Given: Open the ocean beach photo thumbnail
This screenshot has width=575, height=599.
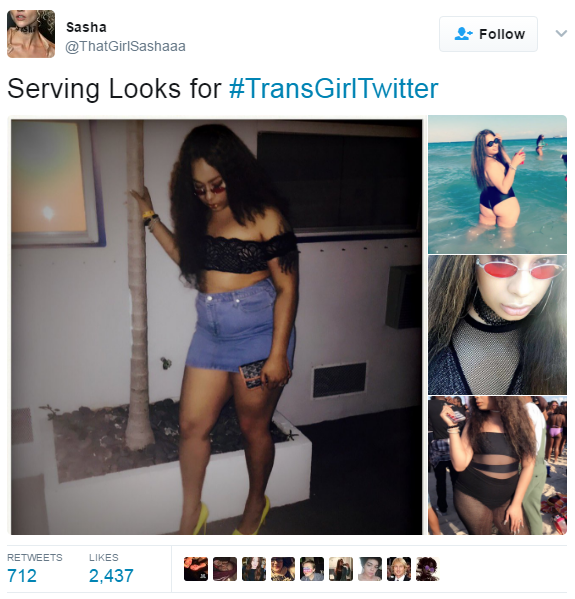Looking at the screenshot, I should [497, 184].
